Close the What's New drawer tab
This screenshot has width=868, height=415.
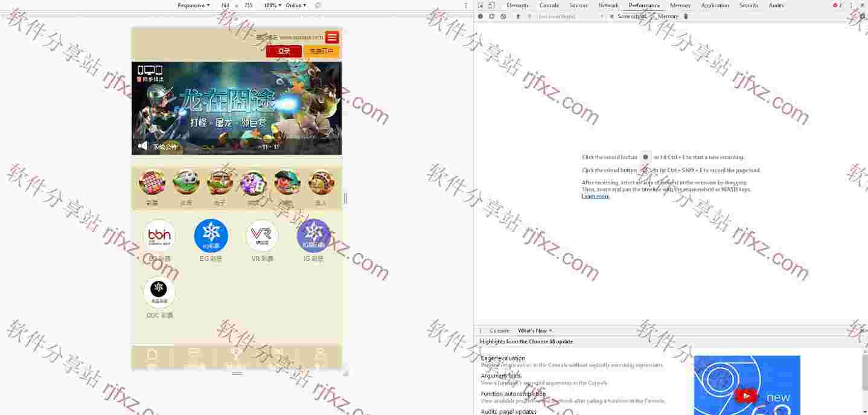(550, 330)
